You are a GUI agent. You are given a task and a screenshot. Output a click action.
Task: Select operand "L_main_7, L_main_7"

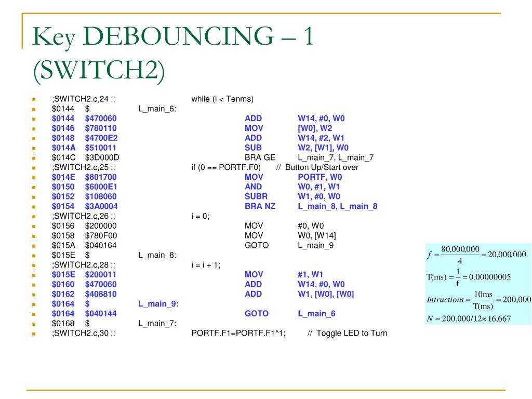pyautogui.click(x=336, y=158)
